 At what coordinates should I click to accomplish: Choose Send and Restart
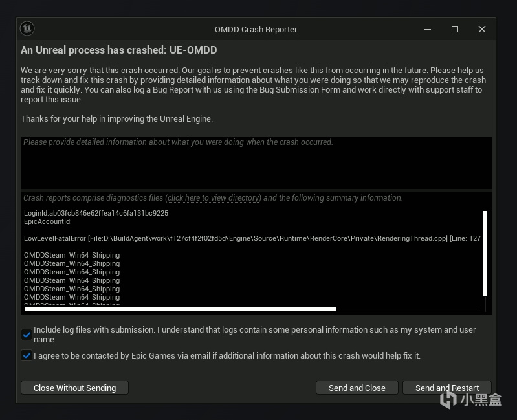pos(446,388)
